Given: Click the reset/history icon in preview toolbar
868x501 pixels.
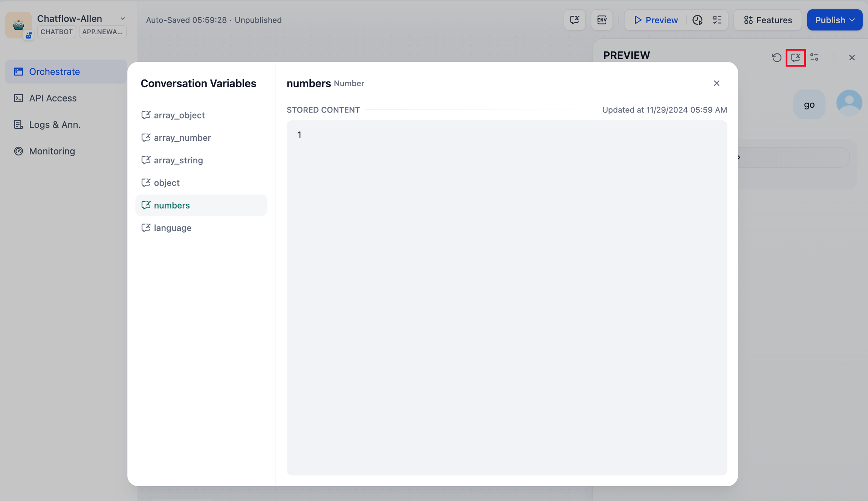Looking at the screenshot, I should coord(777,57).
